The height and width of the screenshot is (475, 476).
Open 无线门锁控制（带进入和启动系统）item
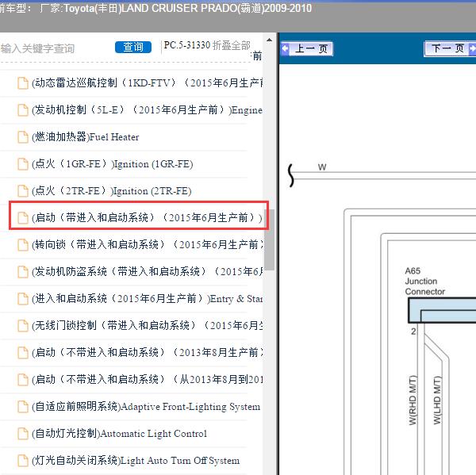coord(148,326)
